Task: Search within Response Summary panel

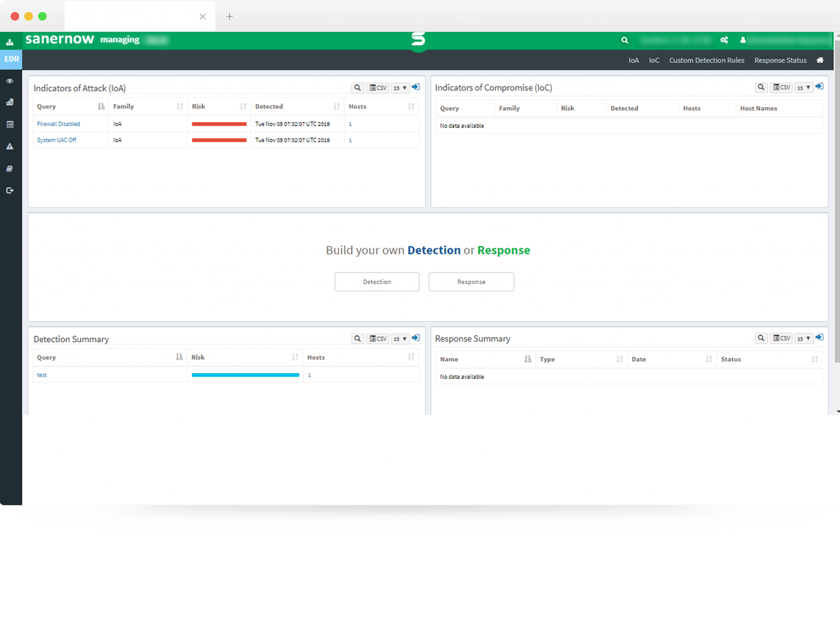Action: coord(761,338)
